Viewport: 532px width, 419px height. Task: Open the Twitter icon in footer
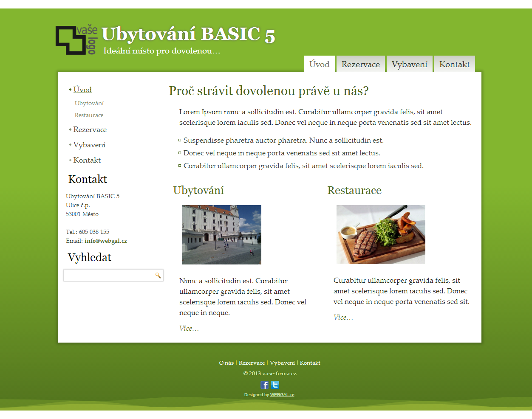tap(275, 385)
